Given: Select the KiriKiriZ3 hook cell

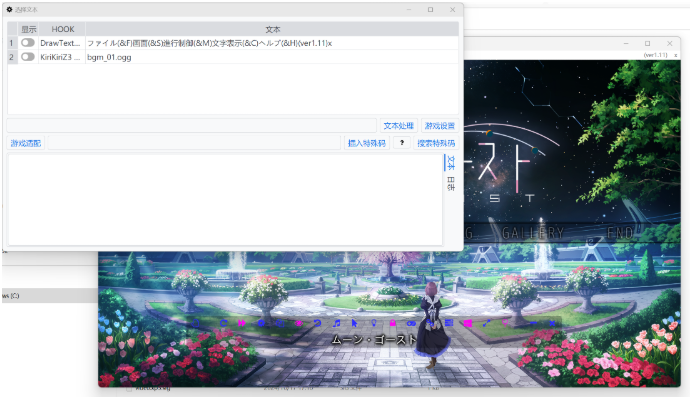Looking at the screenshot, I should (62, 57).
